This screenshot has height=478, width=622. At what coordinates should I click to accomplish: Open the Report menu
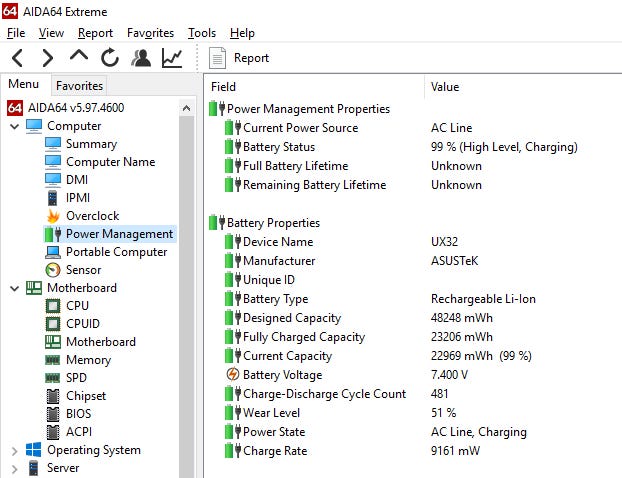pos(95,33)
